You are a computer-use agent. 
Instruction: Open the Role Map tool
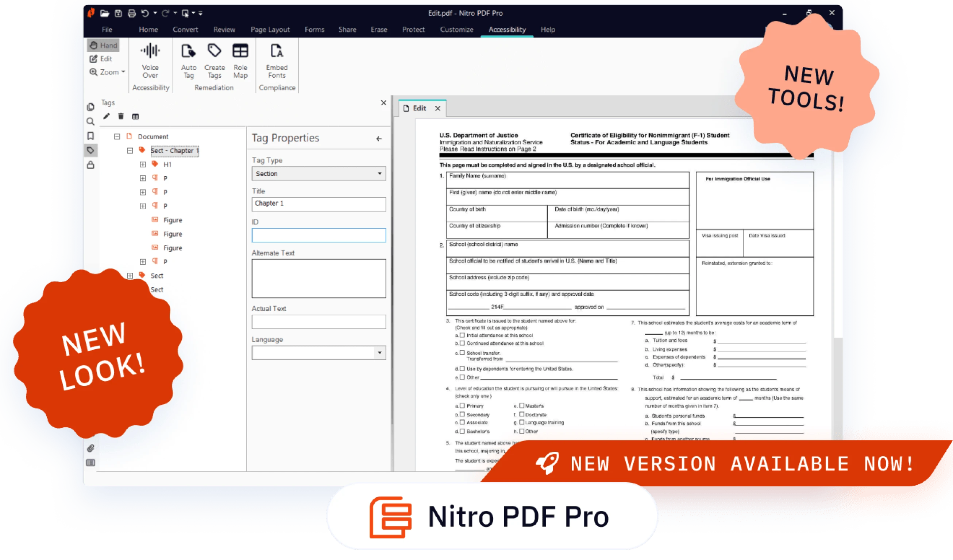click(x=240, y=51)
